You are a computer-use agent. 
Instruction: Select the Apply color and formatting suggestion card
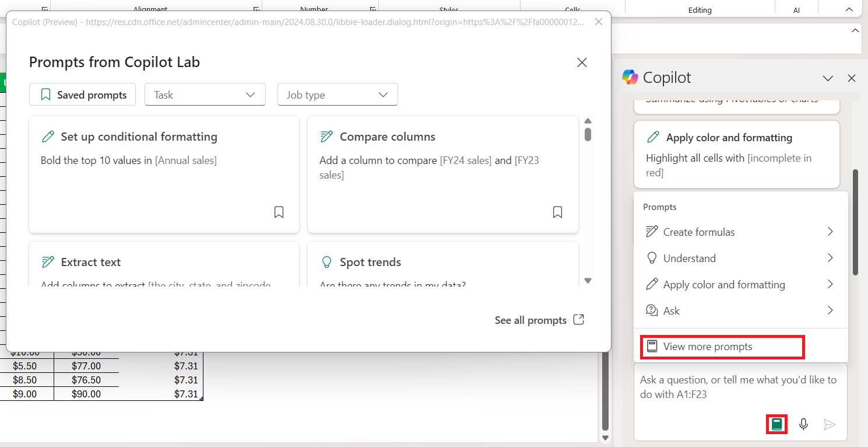point(737,155)
